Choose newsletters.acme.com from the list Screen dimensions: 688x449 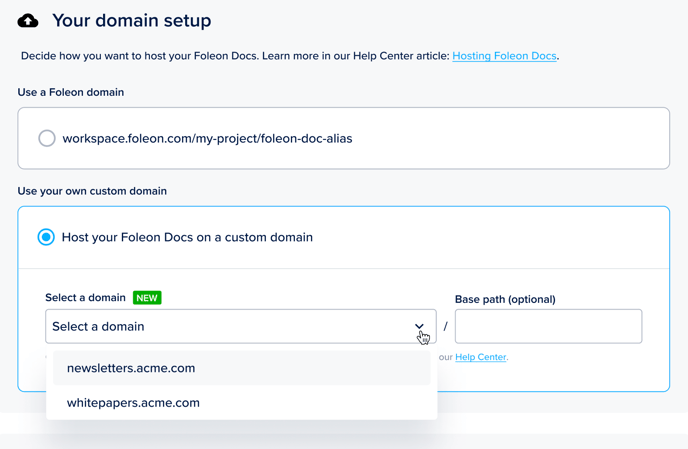131,368
